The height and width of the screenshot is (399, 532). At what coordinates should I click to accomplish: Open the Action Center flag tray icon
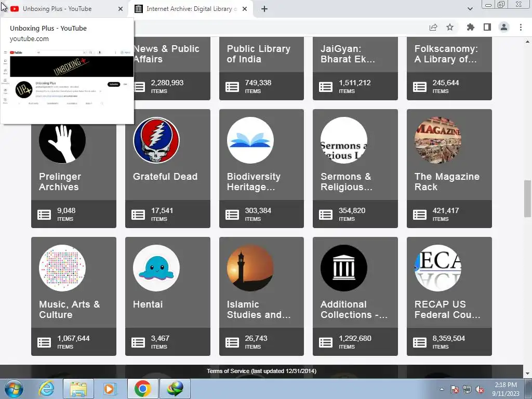coord(454,390)
